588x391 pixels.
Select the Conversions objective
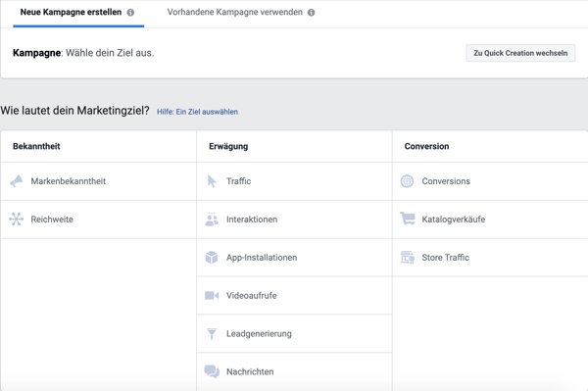click(x=490, y=181)
